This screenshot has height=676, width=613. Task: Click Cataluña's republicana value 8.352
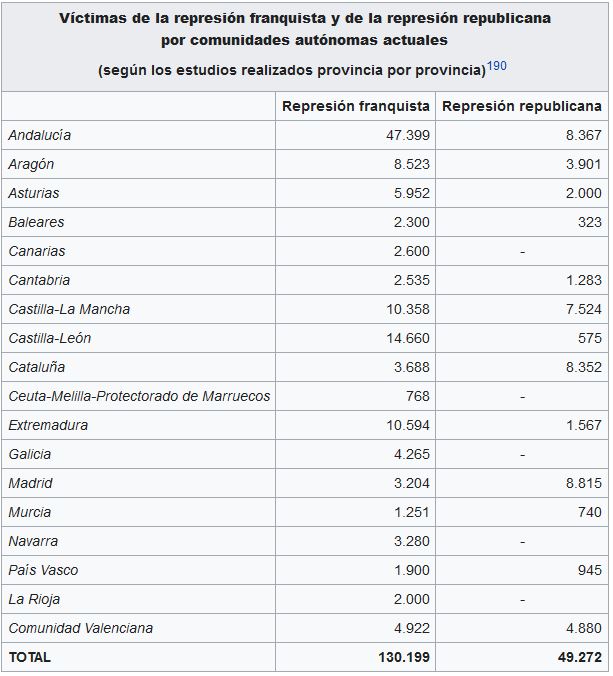[x=584, y=367]
